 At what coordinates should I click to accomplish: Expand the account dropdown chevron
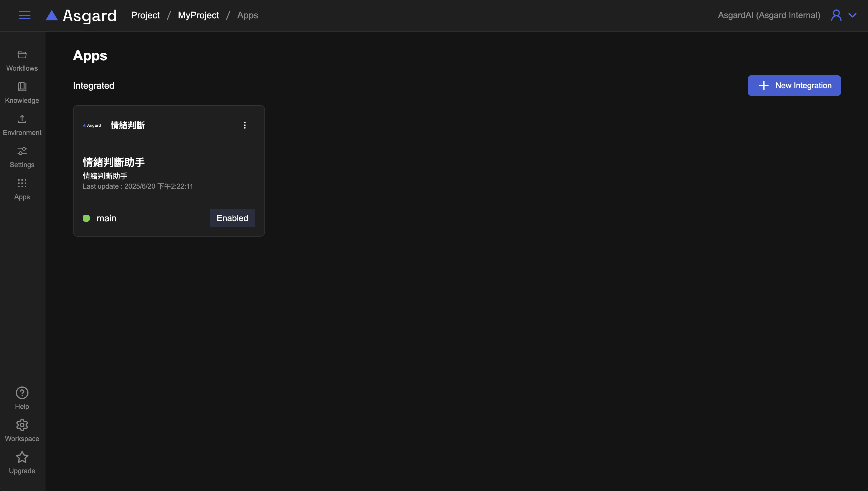click(852, 15)
